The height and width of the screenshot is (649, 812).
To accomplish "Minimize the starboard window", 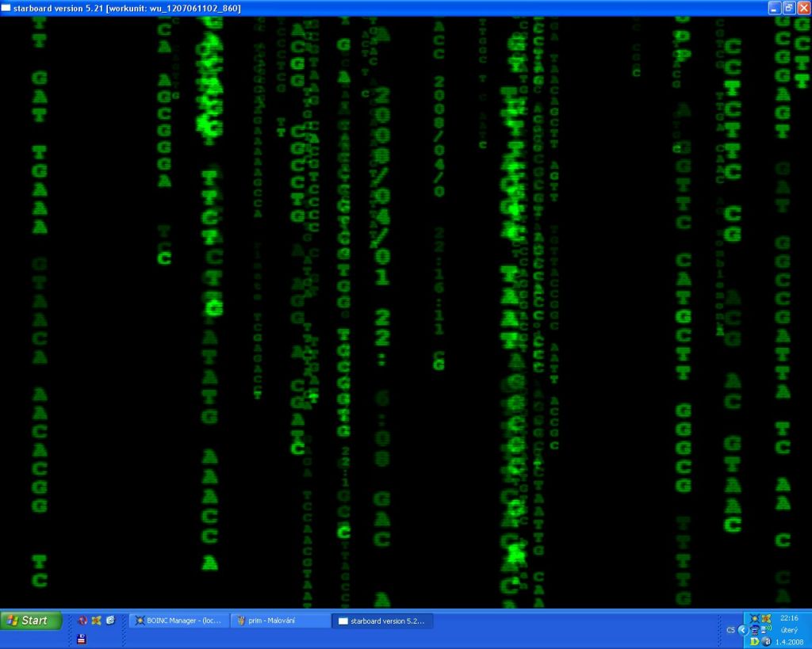I will 775,8.
